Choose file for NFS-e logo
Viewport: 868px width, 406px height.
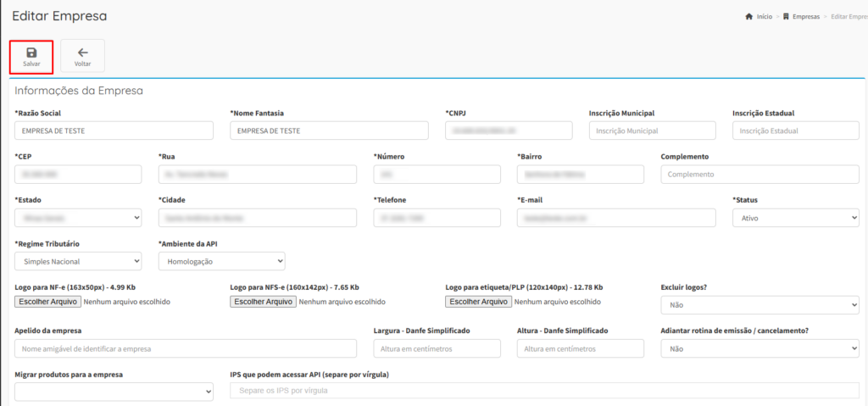264,302
